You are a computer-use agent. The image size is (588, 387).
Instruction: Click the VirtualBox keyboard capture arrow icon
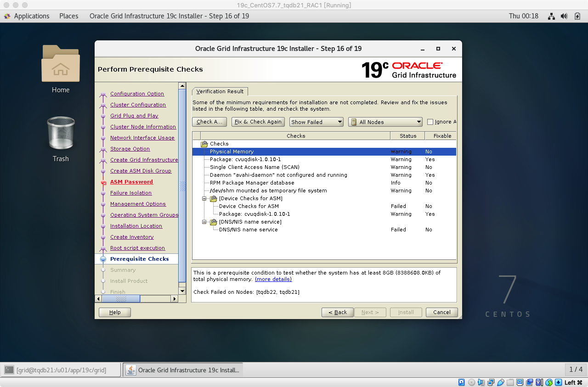pyautogui.click(x=559, y=382)
